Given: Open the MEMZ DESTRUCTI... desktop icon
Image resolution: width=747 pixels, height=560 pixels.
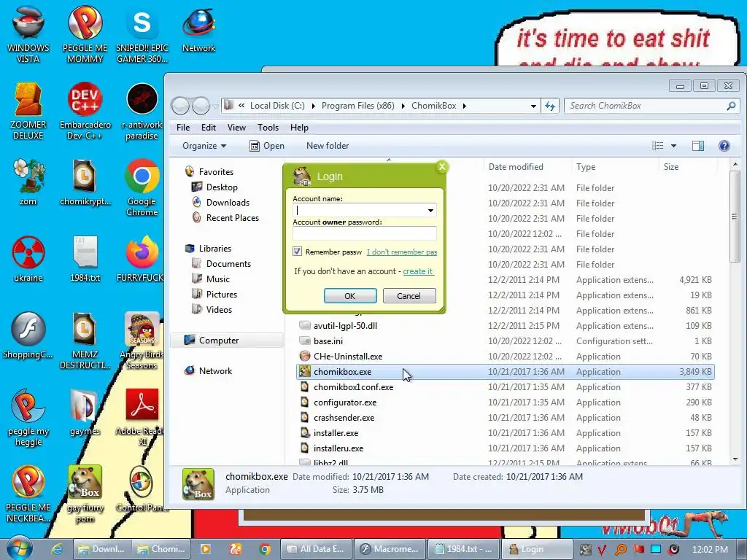Looking at the screenshot, I should (85, 340).
